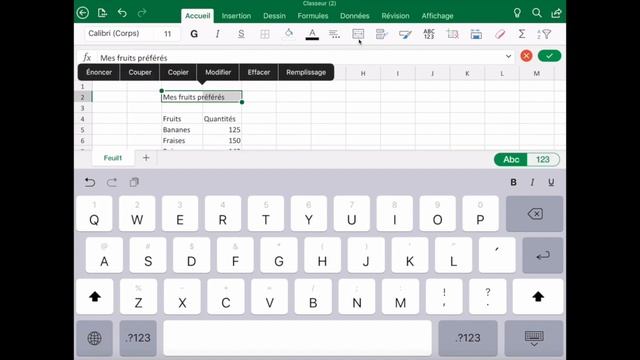Switch to Accueil tab
This screenshot has height=360, width=640.
(198, 16)
